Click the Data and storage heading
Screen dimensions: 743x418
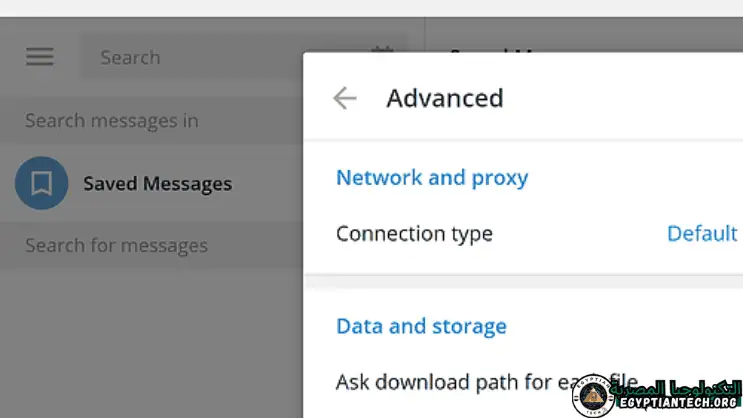point(421,326)
